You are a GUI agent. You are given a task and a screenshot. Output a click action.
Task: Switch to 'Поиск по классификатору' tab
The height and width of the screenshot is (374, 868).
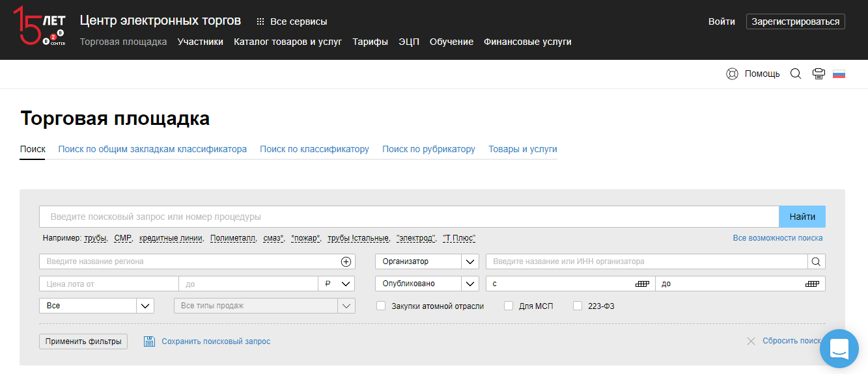[314, 149]
